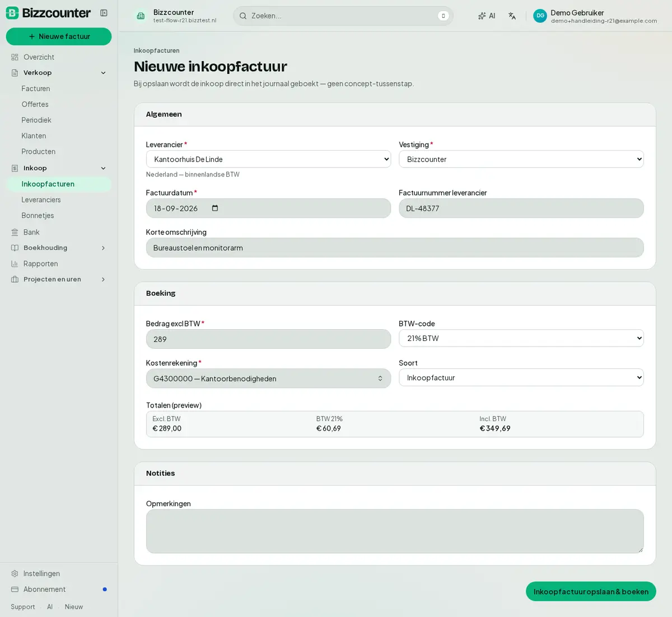Focus the Opmerkingen text area
672x617 pixels.
tap(395, 531)
